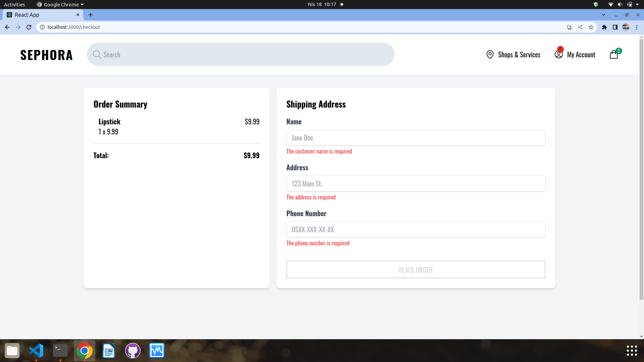Click the location pin next to Shops & Services
The image size is (644, 362).
click(x=490, y=54)
